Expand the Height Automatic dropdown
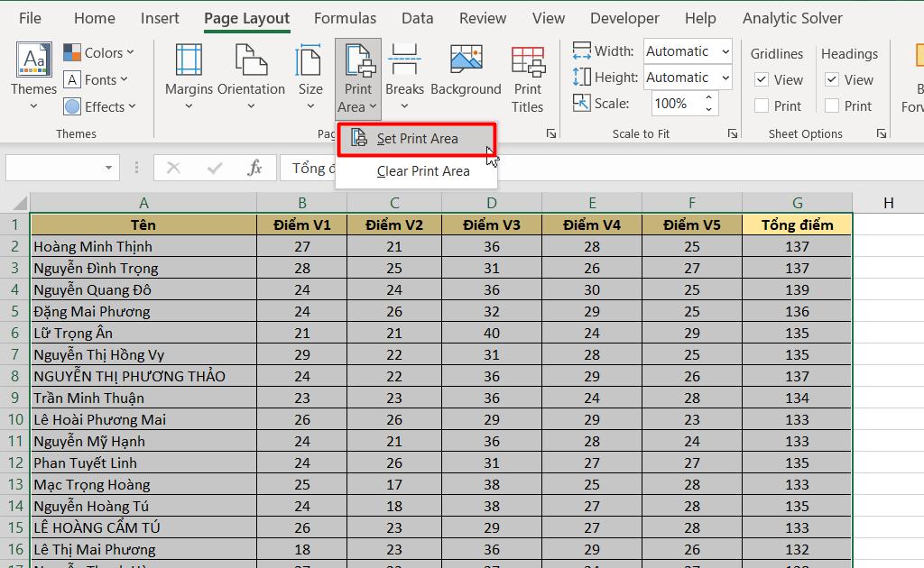Viewport: 924px width, 568px height. [725, 78]
